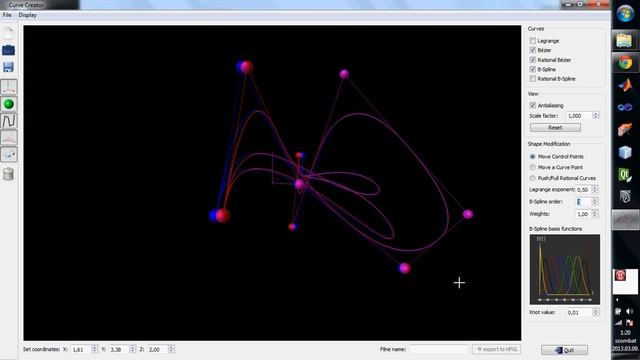
Task: Click the orange block taskbar icon
Action: (625, 129)
